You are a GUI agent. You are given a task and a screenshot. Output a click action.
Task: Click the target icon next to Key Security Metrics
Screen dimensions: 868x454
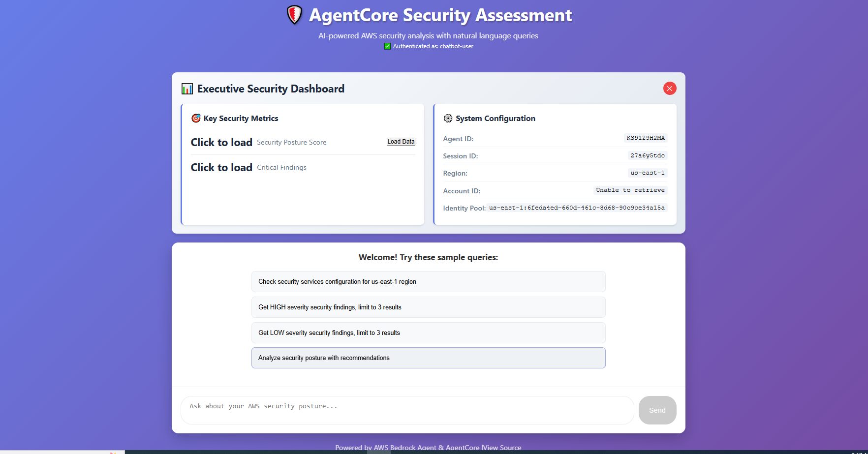[x=196, y=118]
